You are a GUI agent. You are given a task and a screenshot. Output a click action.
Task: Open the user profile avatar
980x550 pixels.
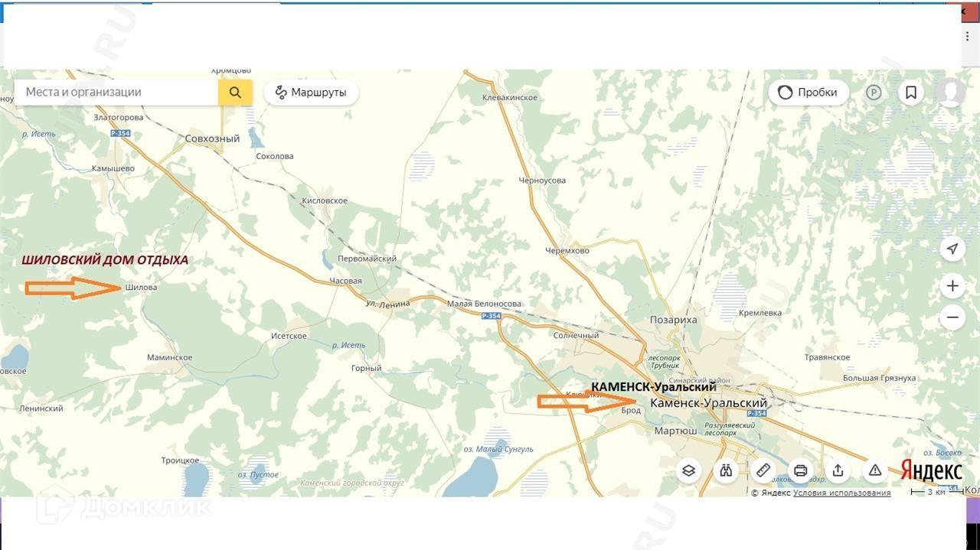click(950, 93)
